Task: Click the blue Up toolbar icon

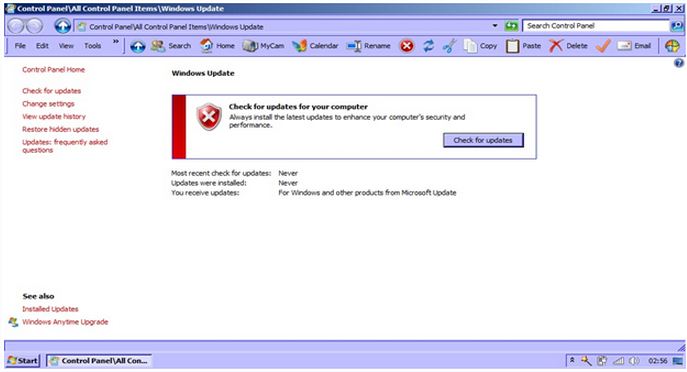Action: tap(138, 46)
